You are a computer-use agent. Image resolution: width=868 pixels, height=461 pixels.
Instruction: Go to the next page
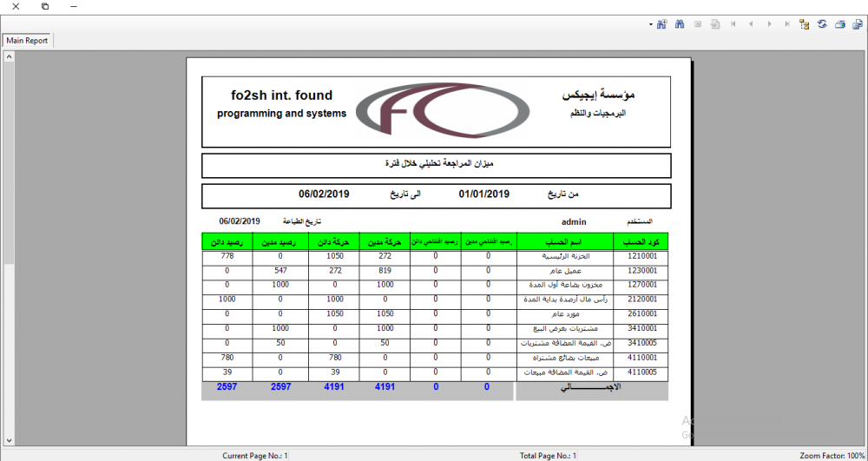click(x=769, y=24)
